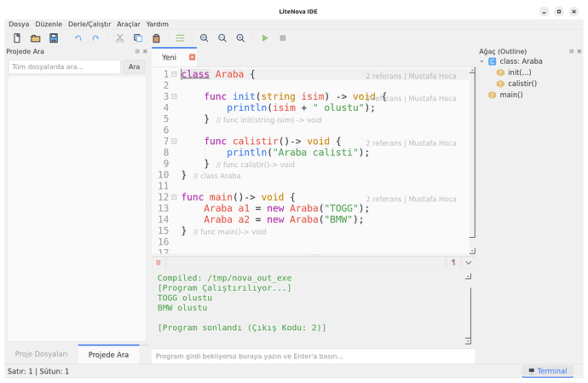Toggle the Terminal panel in the status bar
588x383 pixels.
coord(547,371)
